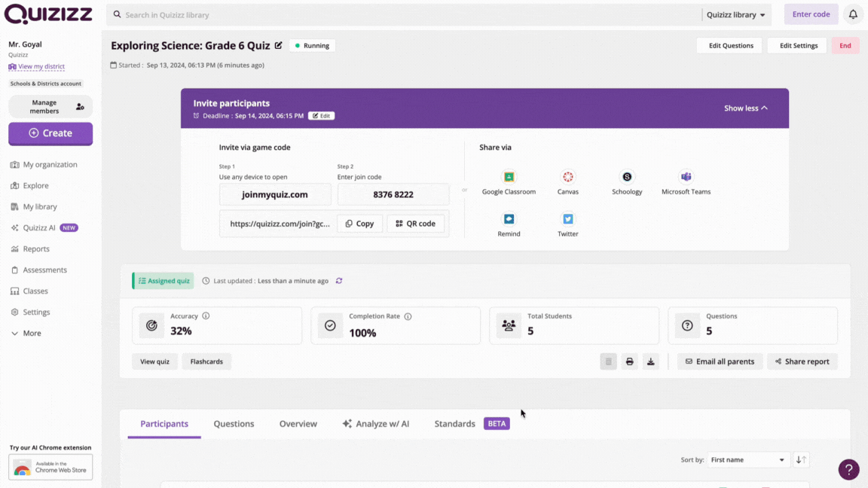Open Flashcards
Screen dimensions: 868x488
pyautogui.click(x=206, y=361)
